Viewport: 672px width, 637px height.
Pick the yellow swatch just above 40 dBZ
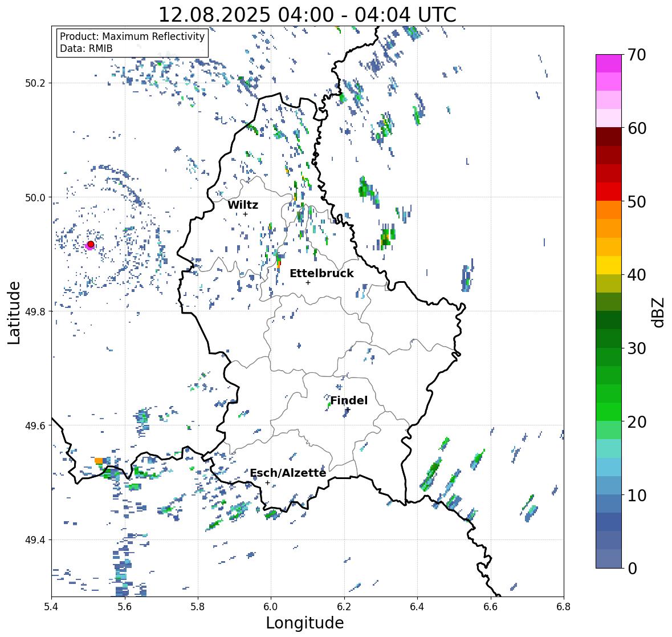click(x=609, y=265)
